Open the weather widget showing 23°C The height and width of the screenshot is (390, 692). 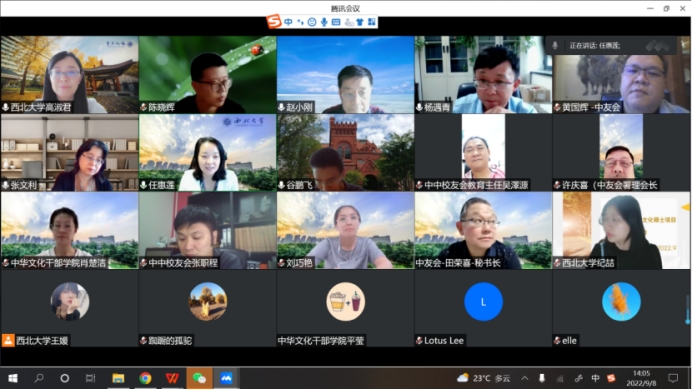coord(483,378)
